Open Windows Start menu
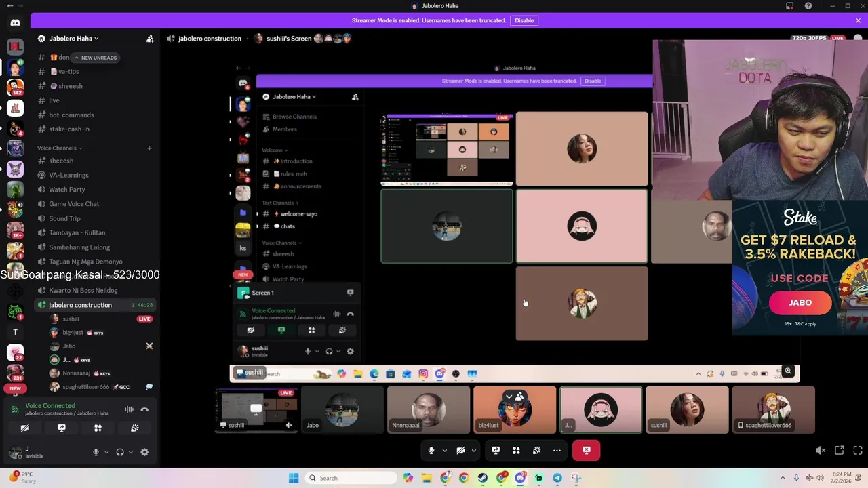The image size is (868, 488). coord(294,478)
